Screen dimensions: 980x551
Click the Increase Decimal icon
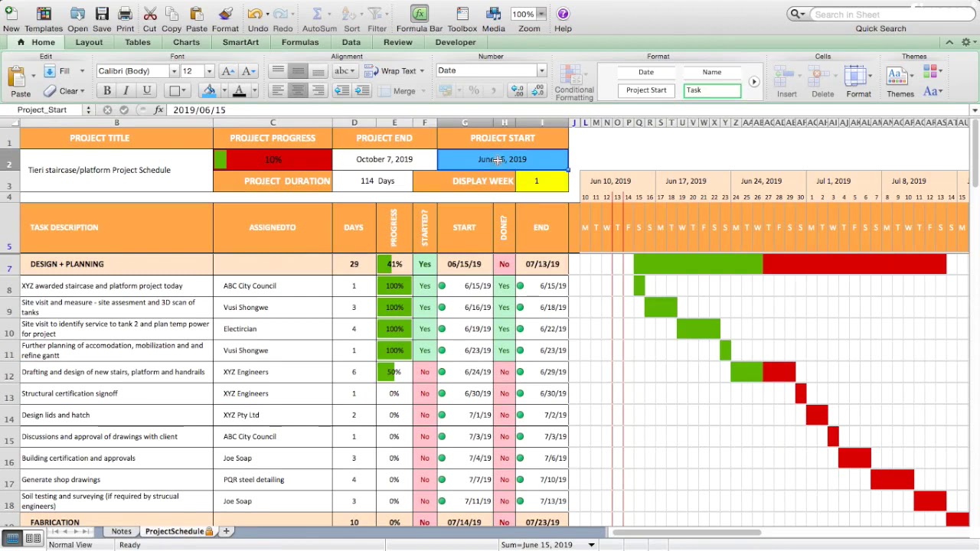click(518, 90)
